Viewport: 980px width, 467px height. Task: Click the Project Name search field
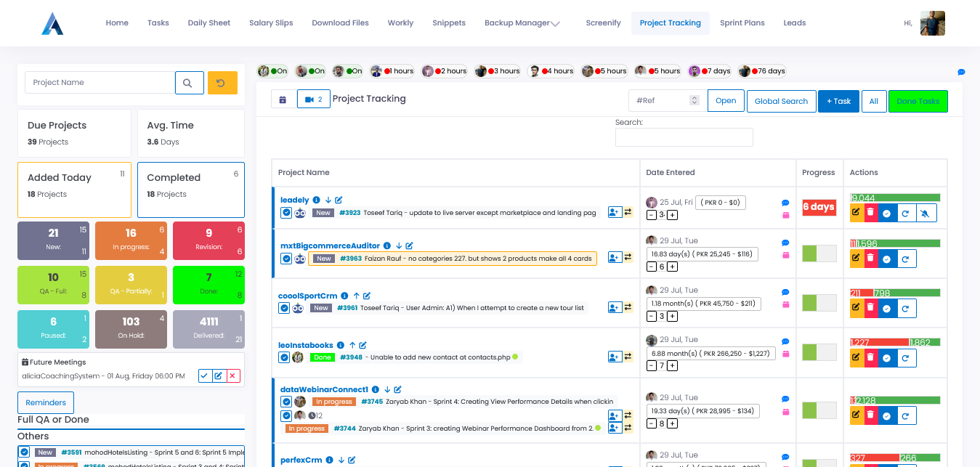(x=100, y=83)
